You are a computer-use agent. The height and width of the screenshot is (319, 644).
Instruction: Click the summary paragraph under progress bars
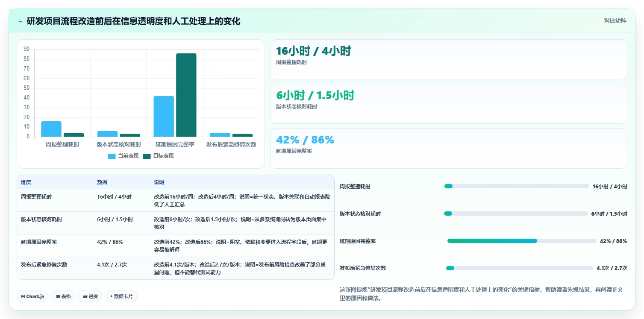[x=482, y=294]
